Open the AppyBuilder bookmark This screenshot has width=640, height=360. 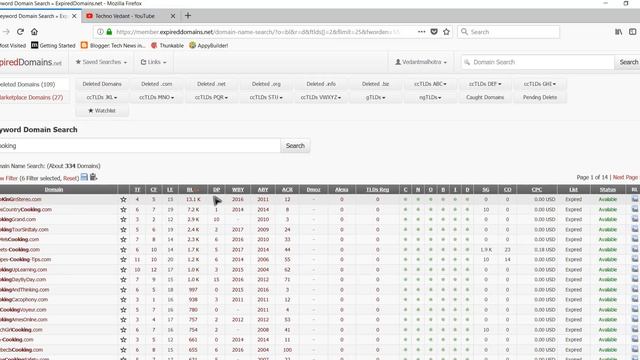[x=209, y=45]
